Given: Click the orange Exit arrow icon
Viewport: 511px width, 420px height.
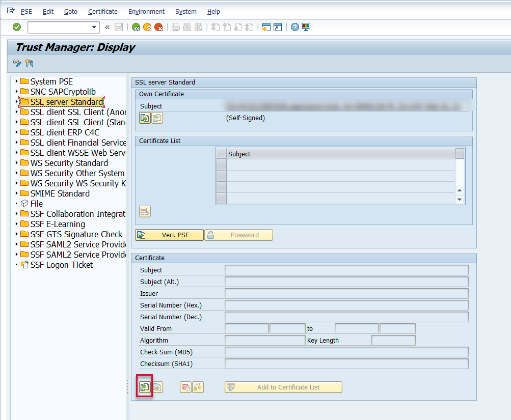Looking at the screenshot, I should tap(147, 27).
